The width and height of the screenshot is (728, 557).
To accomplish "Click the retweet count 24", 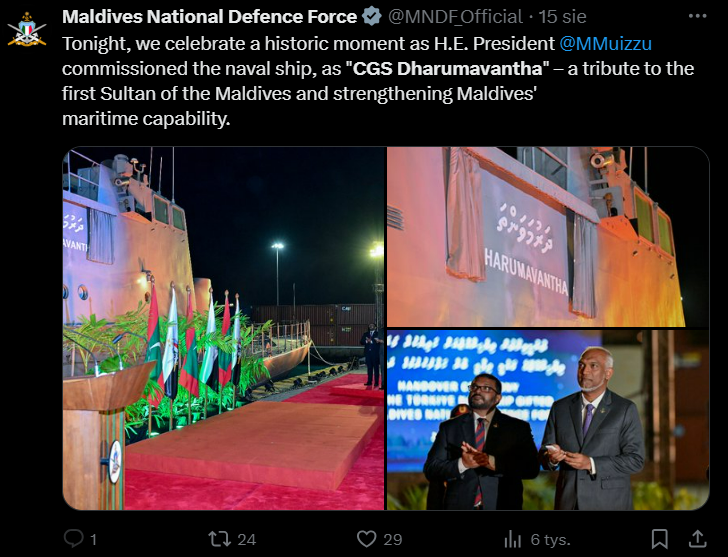I will pos(247,539).
